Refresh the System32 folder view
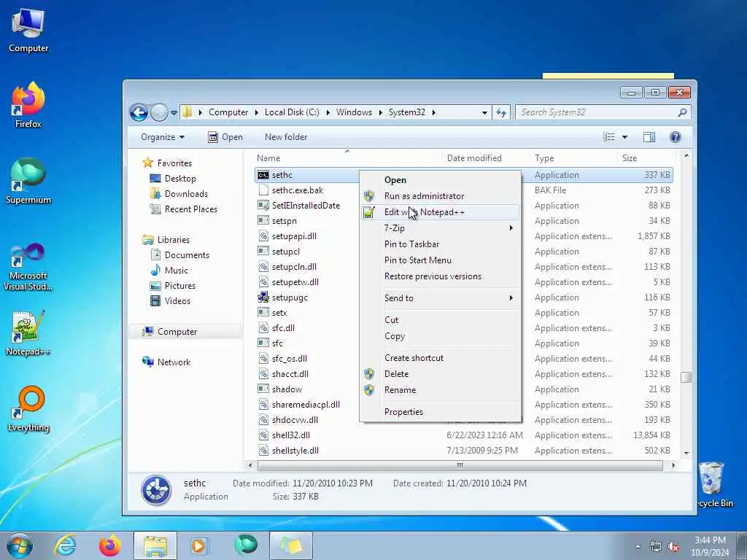Screen dimensions: 747x560 tap(500, 112)
